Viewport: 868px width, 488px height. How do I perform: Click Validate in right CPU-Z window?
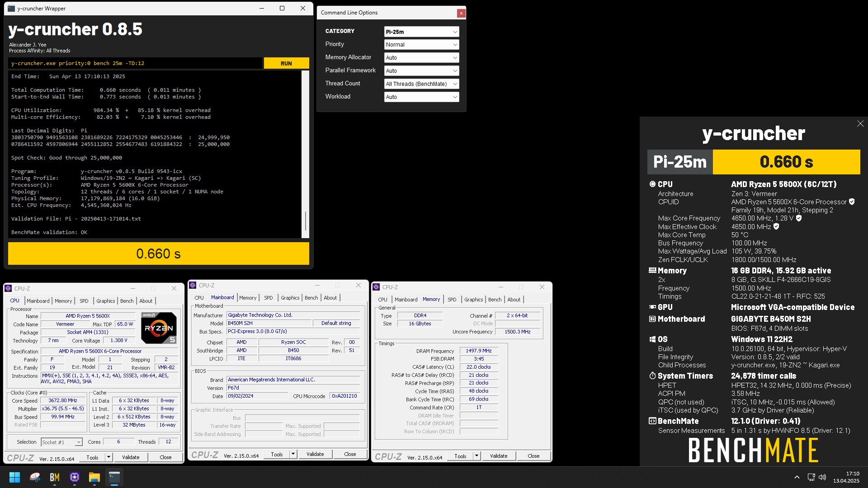coord(499,456)
